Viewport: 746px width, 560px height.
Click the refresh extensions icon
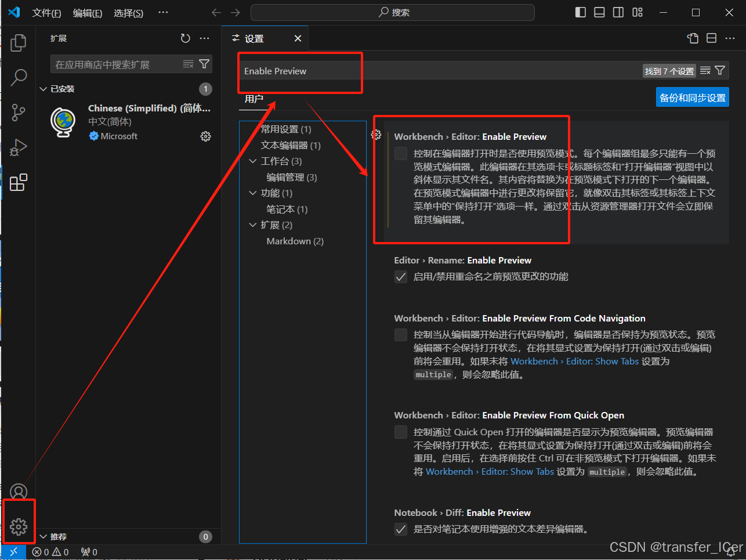[x=185, y=38]
